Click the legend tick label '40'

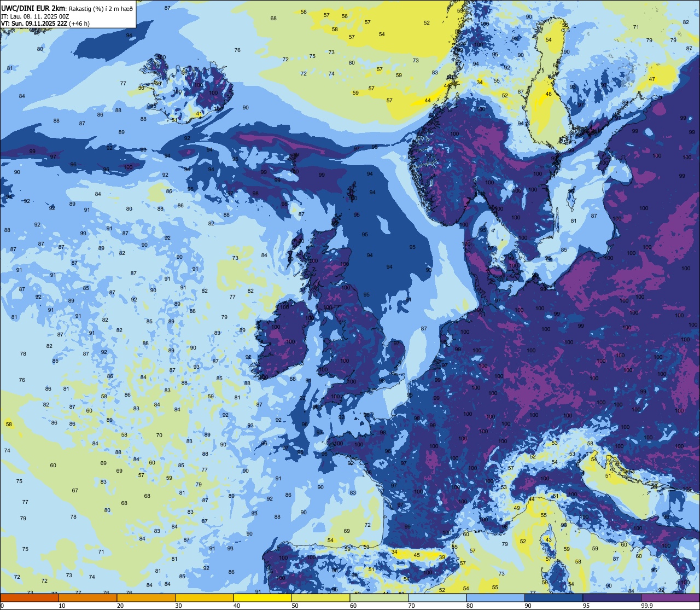point(237,606)
